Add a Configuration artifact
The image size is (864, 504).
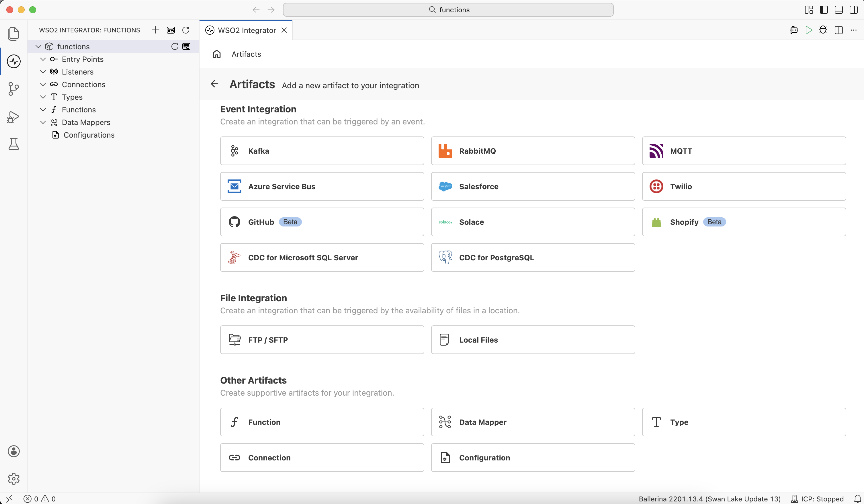click(533, 458)
